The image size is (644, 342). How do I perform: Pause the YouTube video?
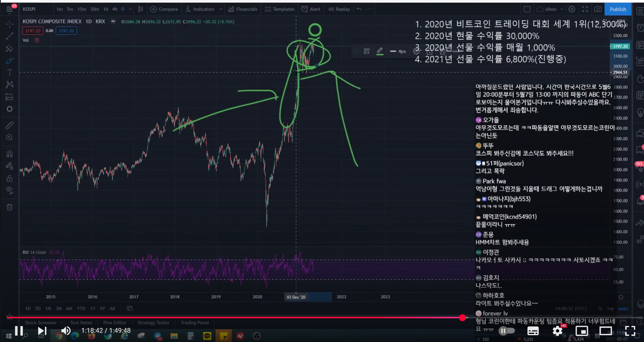click(19, 331)
